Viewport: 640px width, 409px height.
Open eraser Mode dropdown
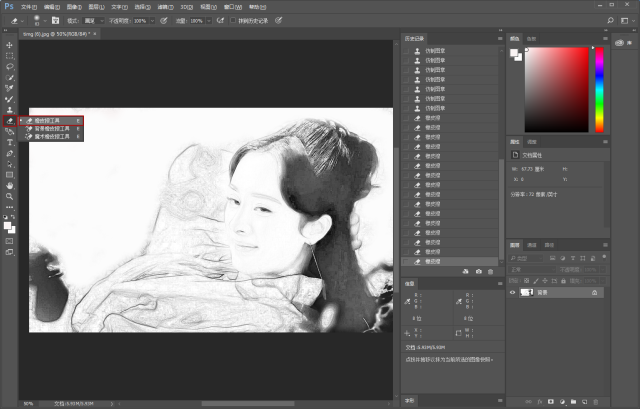(93, 20)
